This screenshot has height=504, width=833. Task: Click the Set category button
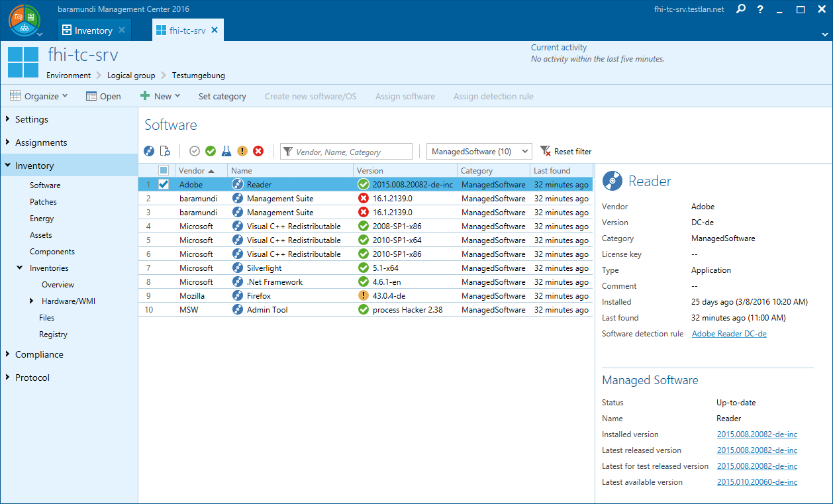tap(222, 96)
